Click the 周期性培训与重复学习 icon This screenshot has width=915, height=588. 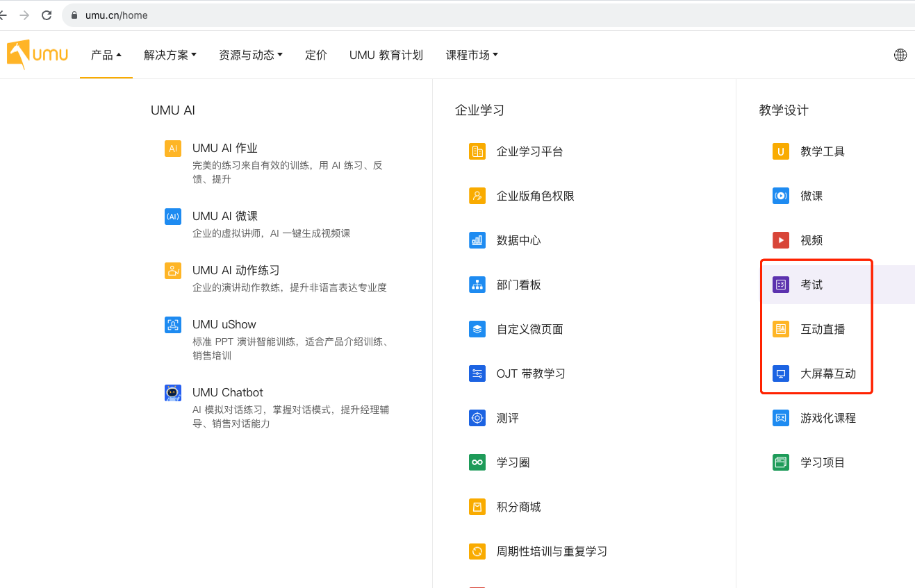[477, 551]
